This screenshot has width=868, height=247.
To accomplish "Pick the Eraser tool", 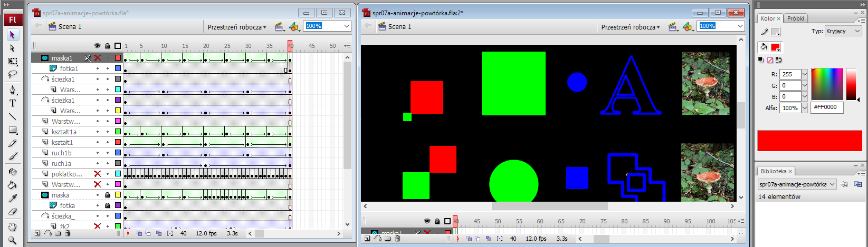I will pyautogui.click(x=13, y=212).
